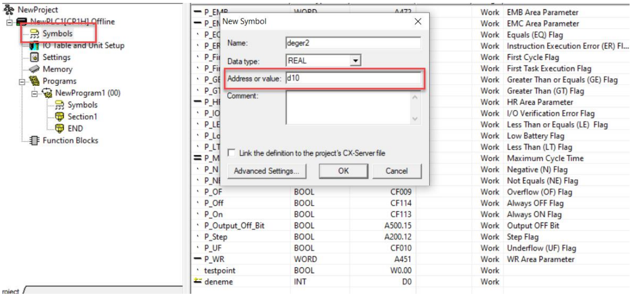Open Advanced Settings in New Symbol dialog
The height and width of the screenshot is (303, 644).
coord(266,171)
